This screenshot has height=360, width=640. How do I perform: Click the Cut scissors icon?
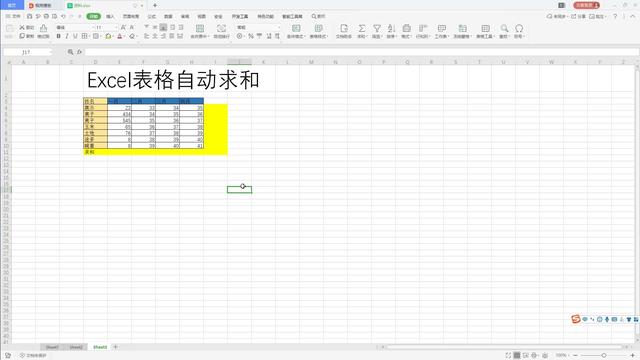[x=22, y=27]
